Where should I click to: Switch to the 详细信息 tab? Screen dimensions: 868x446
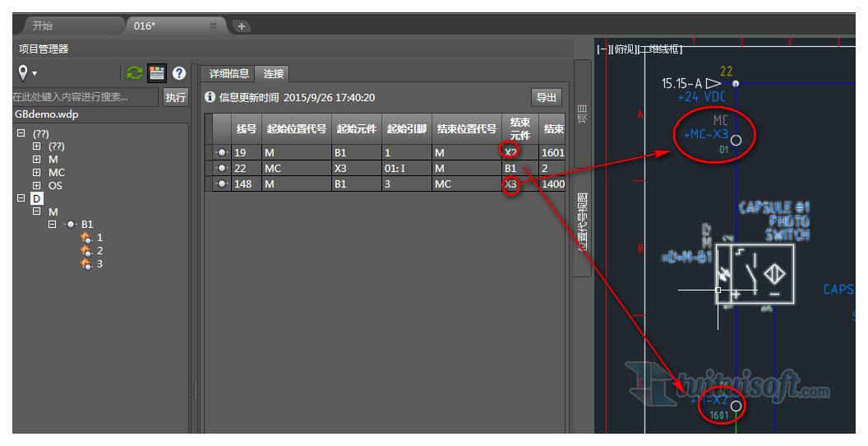tap(228, 73)
